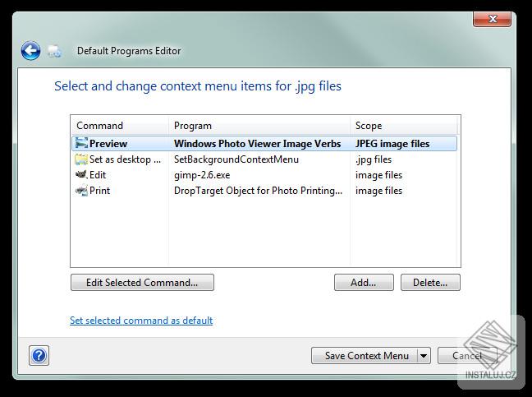Image resolution: width=532 pixels, height=397 pixels.
Task: Click the gimp-2.6.exe program cell
Action: [x=202, y=175]
